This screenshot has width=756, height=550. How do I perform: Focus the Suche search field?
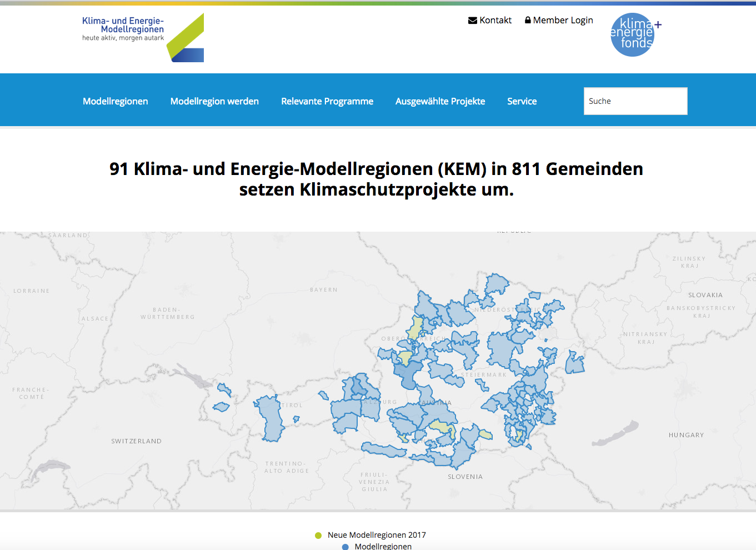(635, 101)
